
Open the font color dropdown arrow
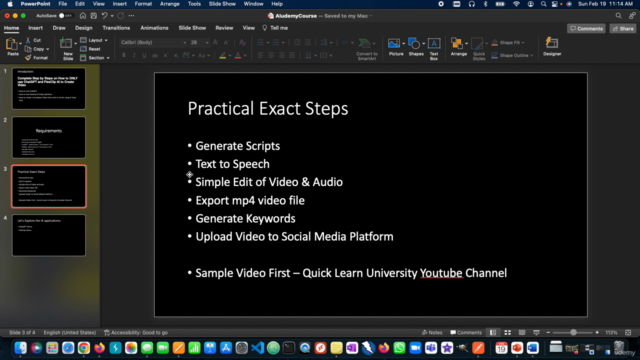[245, 56]
